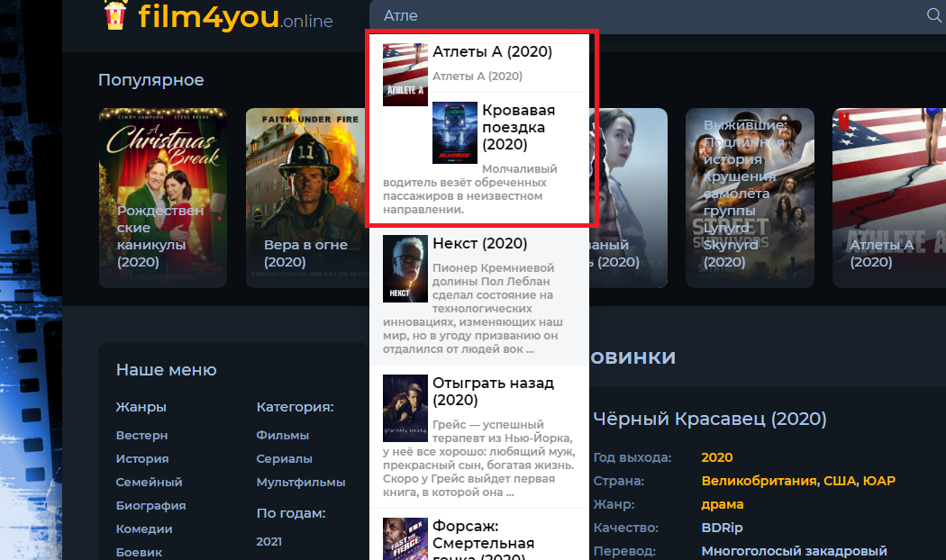Image resolution: width=946 pixels, height=560 pixels.
Task: Open the 'Рождественские каникулы (2020)' popular card
Action: coord(163,198)
